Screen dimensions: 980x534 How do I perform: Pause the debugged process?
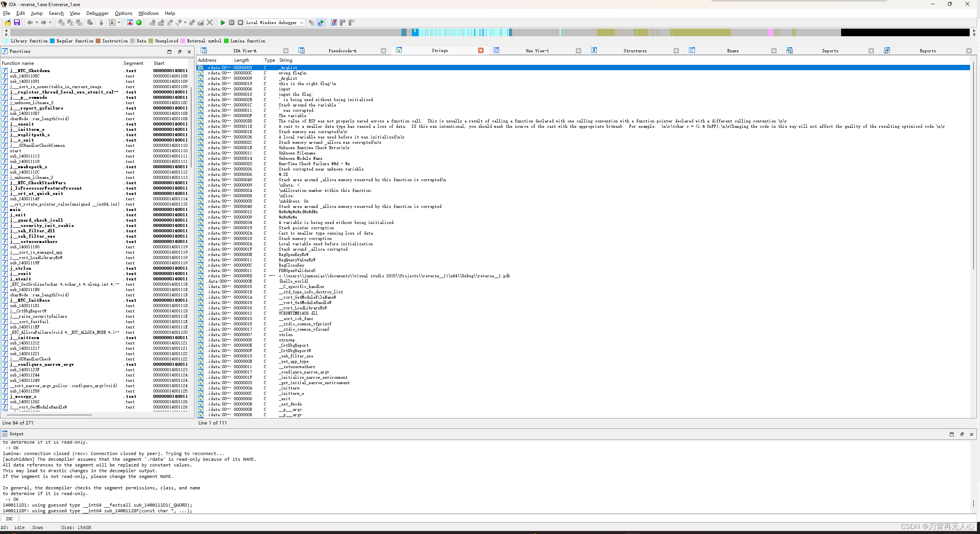232,23
